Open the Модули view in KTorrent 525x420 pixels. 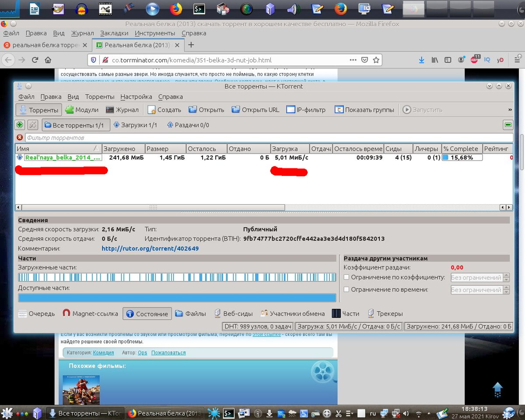[82, 110]
